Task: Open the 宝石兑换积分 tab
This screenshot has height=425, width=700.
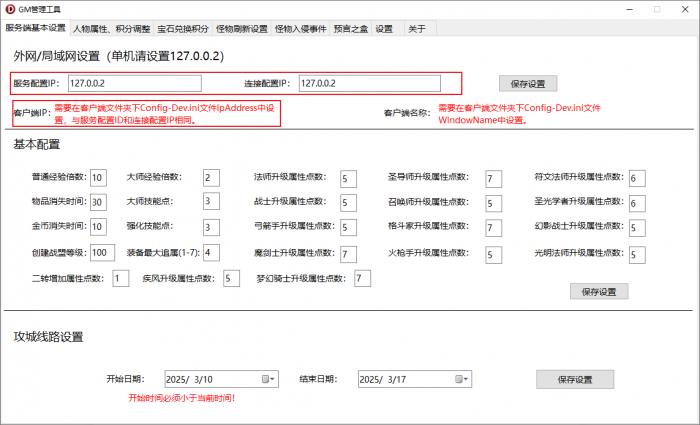Action: [x=183, y=29]
